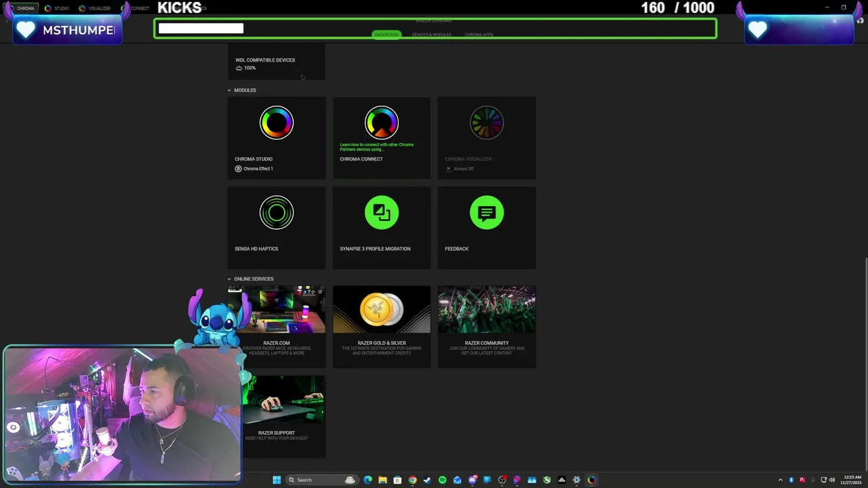
Task: Open the gear settings taskbar icon
Action: click(x=576, y=480)
